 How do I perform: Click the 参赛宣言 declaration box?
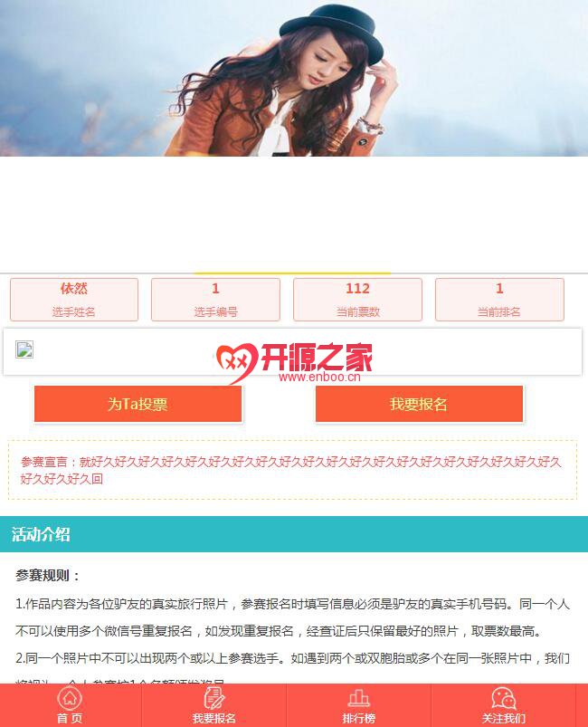tap(292, 470)
